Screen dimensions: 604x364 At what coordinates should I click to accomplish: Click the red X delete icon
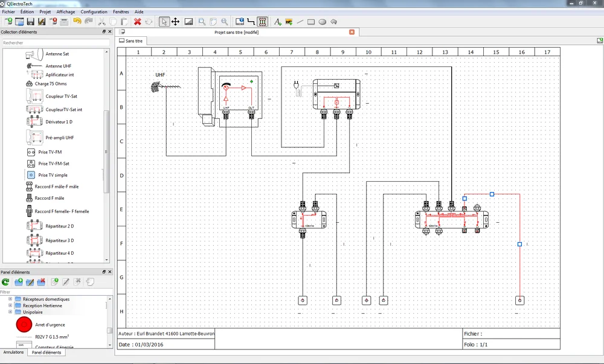[x=138, y=22]
